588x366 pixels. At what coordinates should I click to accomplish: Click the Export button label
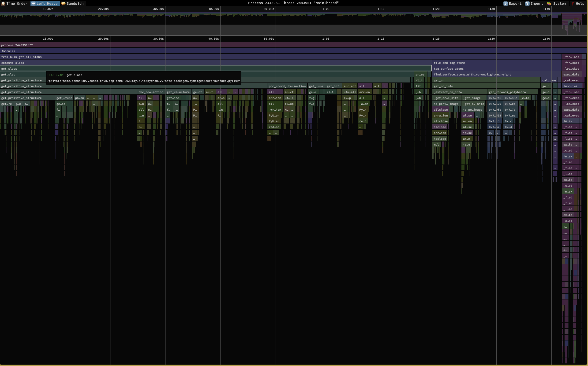click(515, 3)
